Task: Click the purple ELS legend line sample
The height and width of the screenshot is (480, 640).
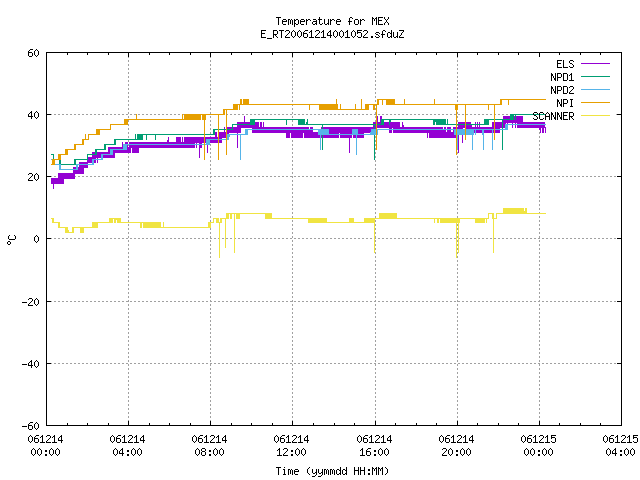Action: [595, 64]
